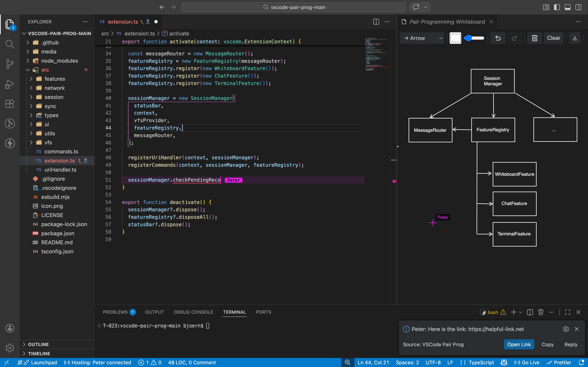Expand the OUTLINE section
This screenshot has width=588, height=367.
click(x=38, y=344)
